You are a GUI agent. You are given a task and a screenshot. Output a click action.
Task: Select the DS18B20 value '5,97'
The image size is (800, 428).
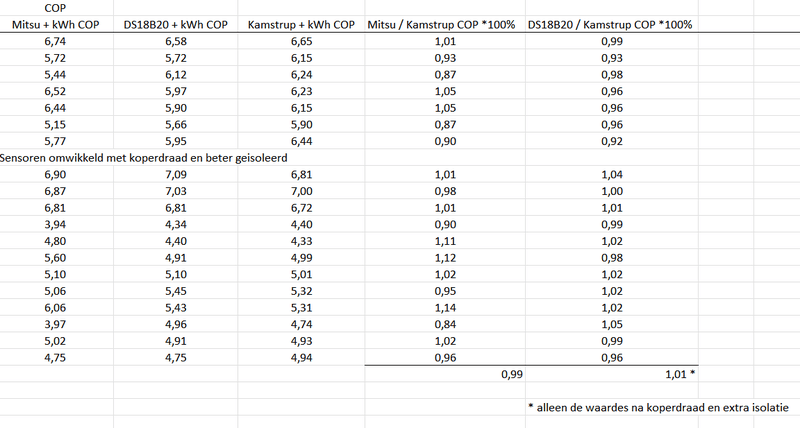[x=176, y=91]
